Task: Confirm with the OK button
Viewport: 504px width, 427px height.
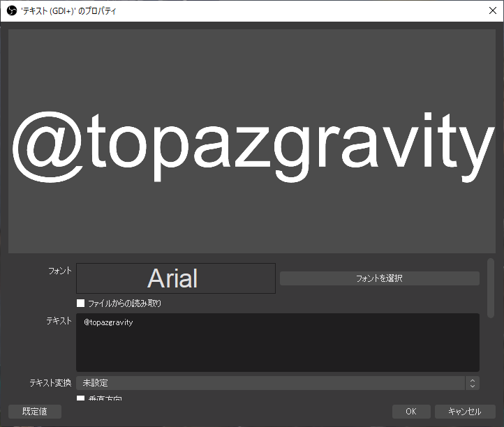Action: (x=411, y=412)
